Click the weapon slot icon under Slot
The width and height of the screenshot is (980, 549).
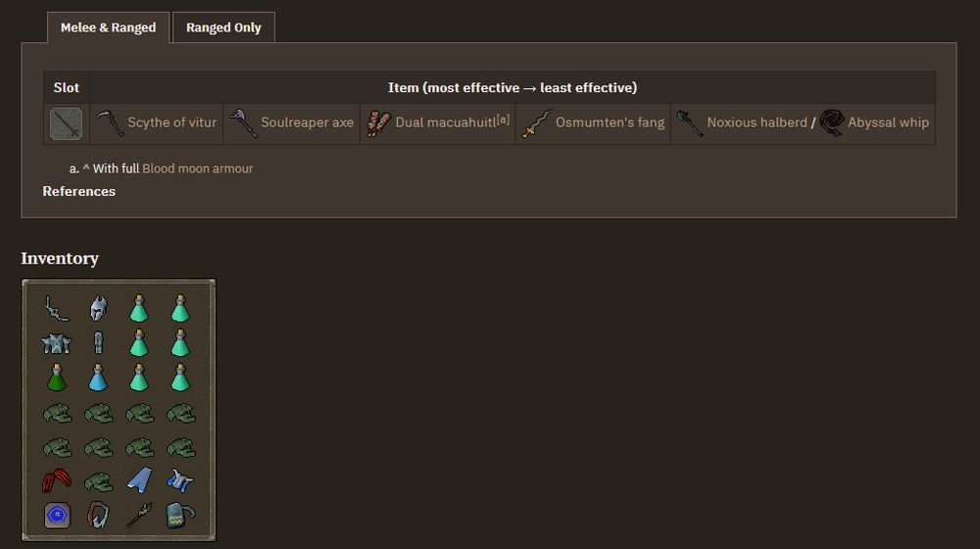tap(67, 124)
